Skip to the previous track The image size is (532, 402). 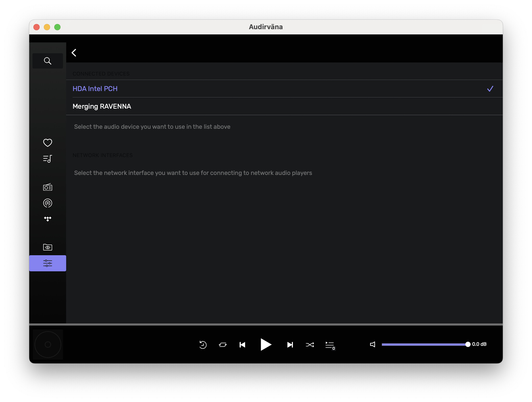coord(242,345)
